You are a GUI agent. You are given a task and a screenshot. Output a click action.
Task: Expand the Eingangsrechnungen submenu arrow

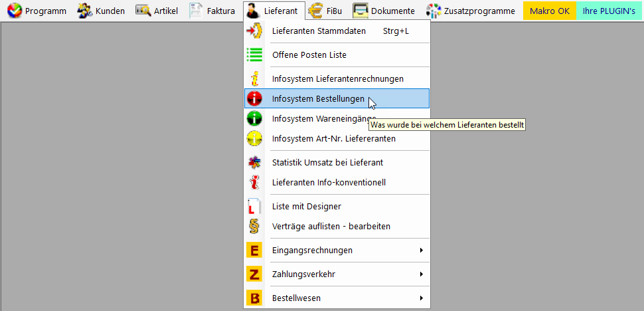422,251
